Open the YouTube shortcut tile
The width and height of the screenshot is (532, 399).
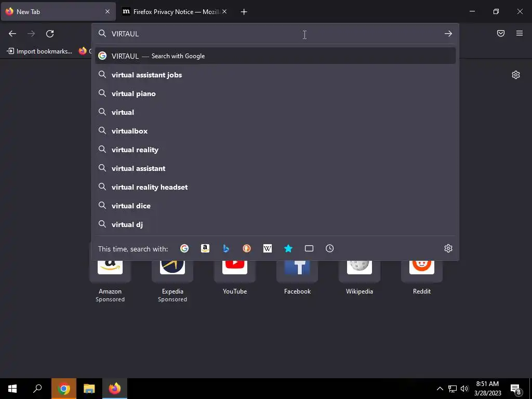(x=235, y=277)
